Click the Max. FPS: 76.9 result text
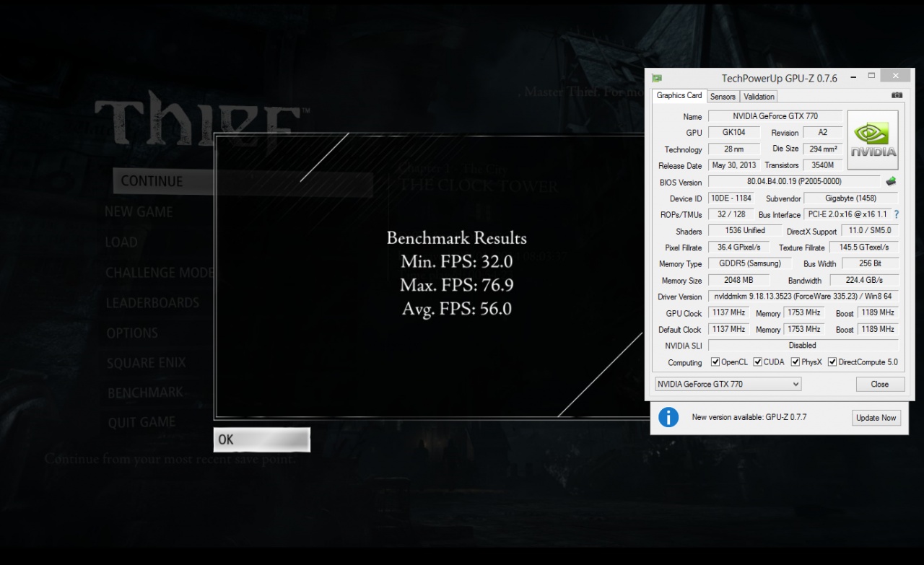924x565 pixels. click(x=457, y=285)
